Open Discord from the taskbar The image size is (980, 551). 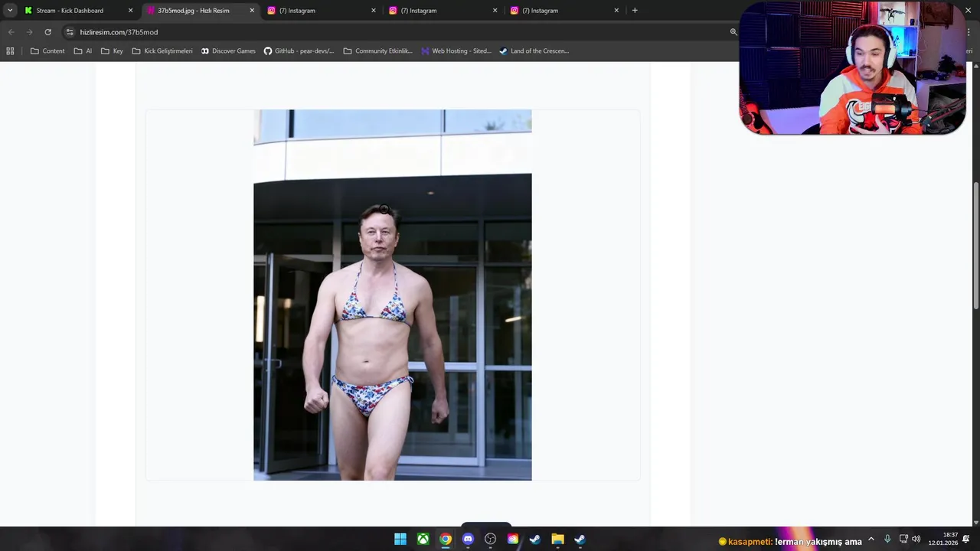pos(468,540)
